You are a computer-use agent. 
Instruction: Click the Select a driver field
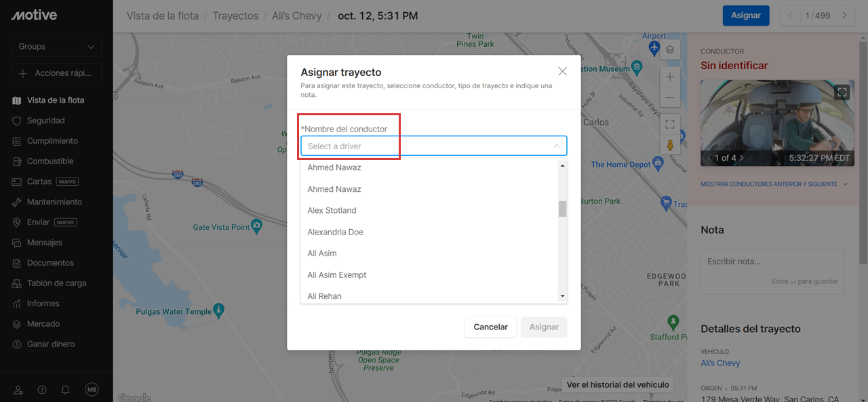pos(434,146)
